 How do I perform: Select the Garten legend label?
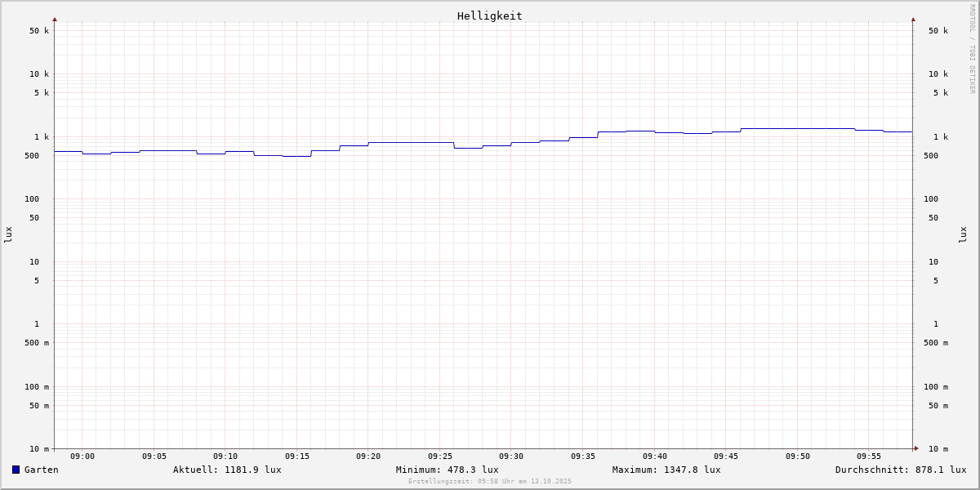pyautogui.click(x=41, y=470)
